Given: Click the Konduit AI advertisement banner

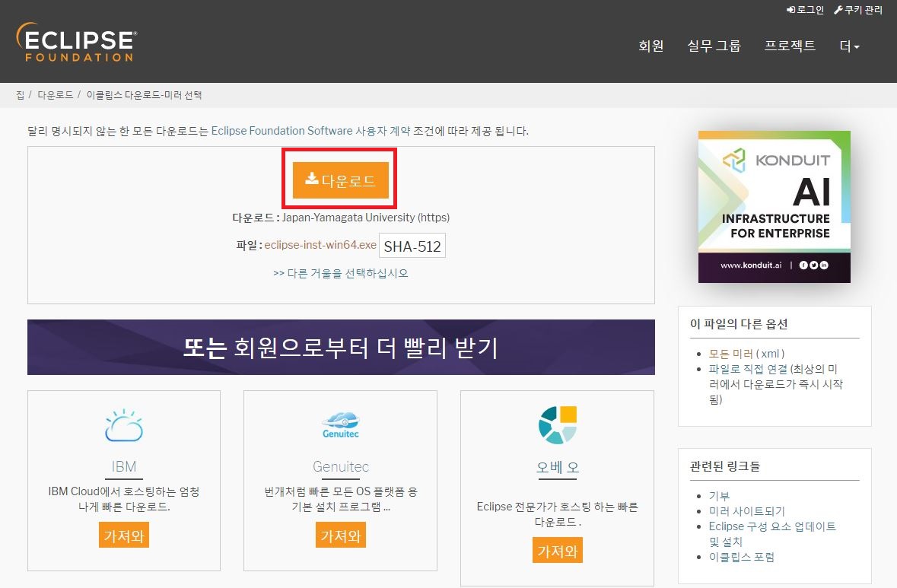Looking at the screenshot, I should 774,206.
